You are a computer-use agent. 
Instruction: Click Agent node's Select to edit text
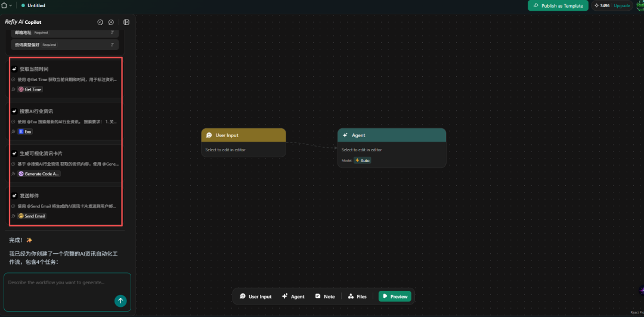click(362, 150)
